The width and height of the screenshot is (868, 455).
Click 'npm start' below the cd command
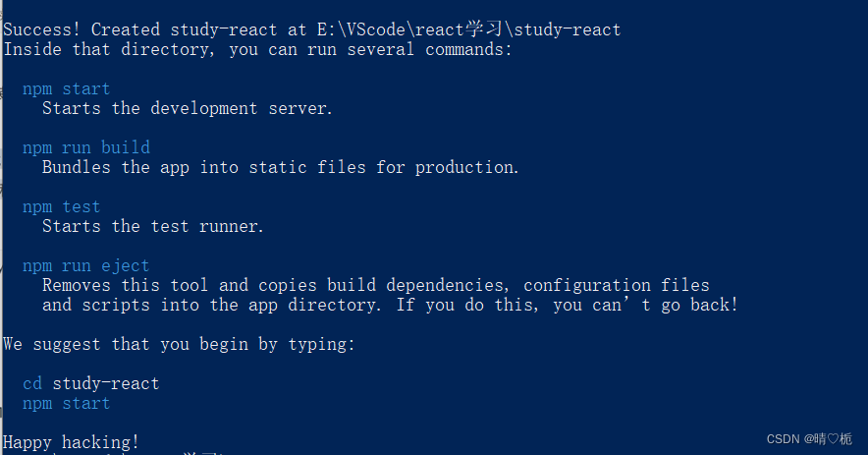[x=67, y=403]
